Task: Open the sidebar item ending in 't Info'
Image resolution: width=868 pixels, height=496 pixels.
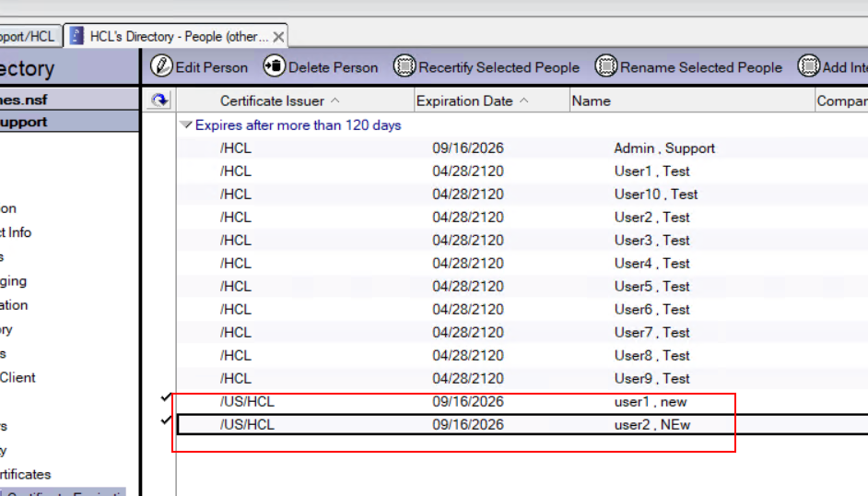Action: click(16, 232)
